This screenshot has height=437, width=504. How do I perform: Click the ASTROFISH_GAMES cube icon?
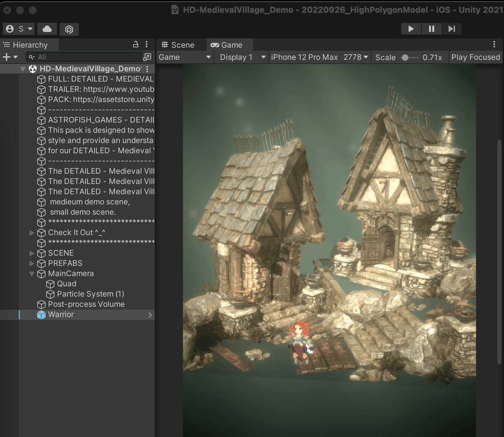pyautogui.click(x=41, y=120)
